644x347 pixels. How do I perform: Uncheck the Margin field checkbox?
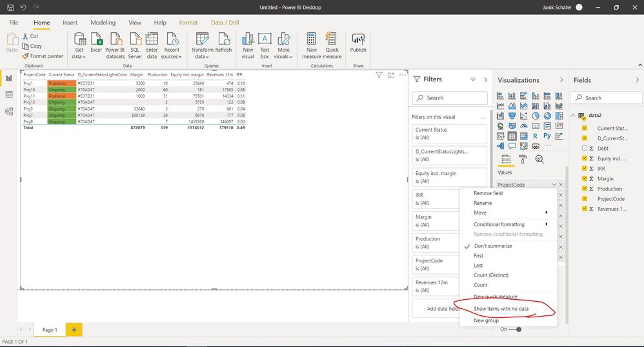tap(585, 178)
